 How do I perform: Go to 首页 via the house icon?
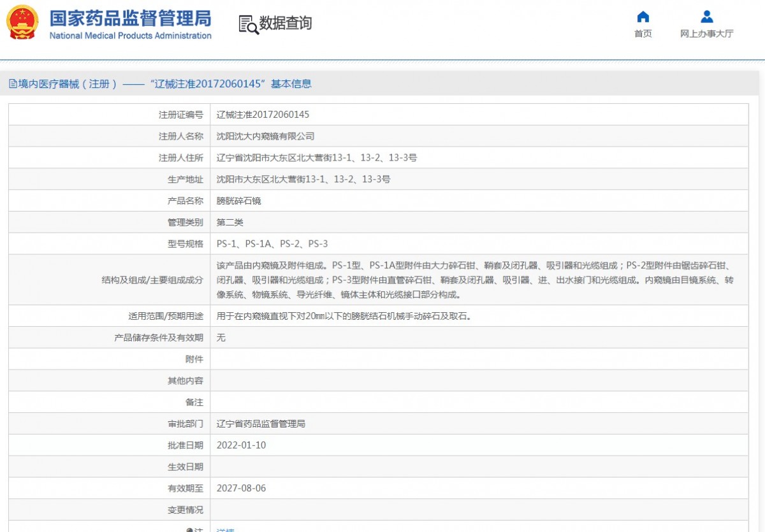pos(643,17)
